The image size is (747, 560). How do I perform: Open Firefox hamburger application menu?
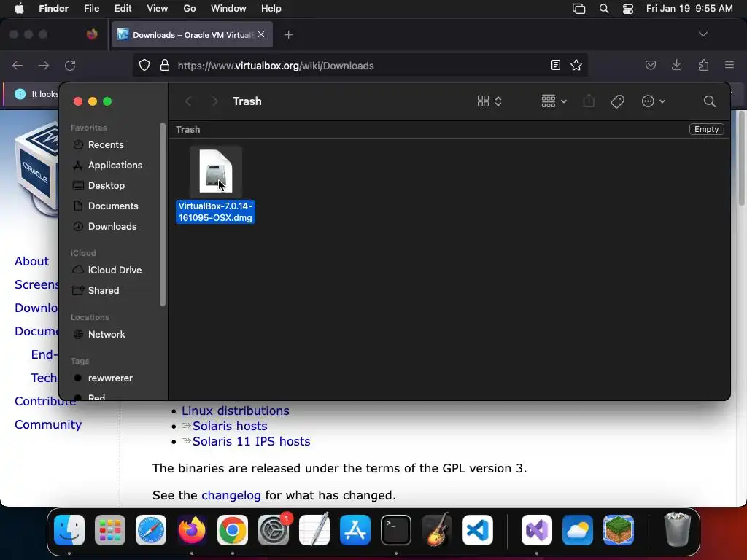coord(729,65)
